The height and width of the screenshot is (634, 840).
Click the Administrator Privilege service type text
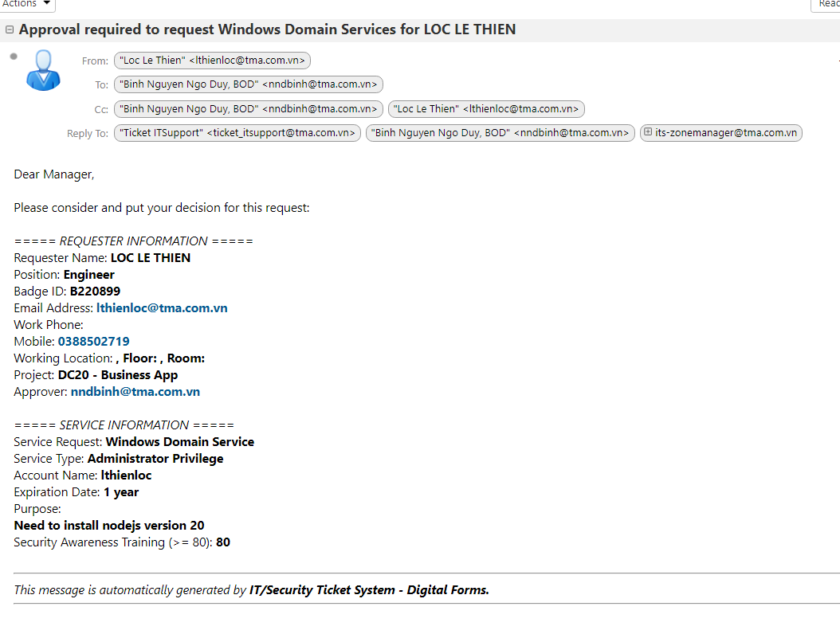(x=155, y=458)
